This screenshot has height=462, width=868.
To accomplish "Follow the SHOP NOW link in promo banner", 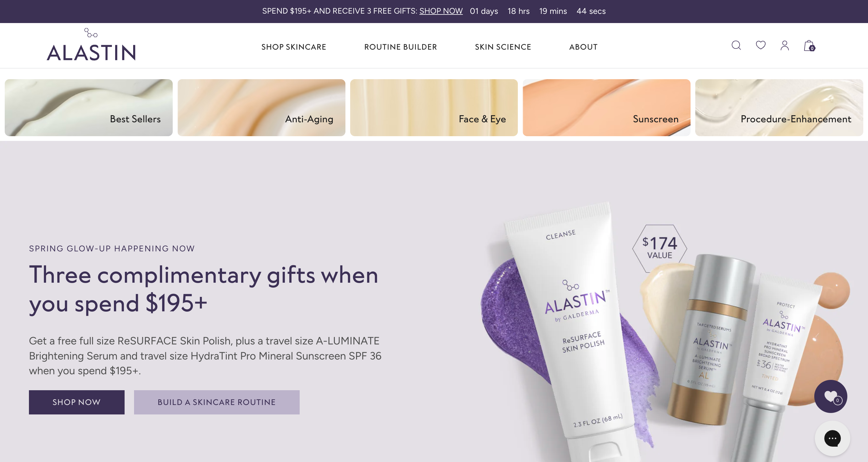I will tap(441, 11).
